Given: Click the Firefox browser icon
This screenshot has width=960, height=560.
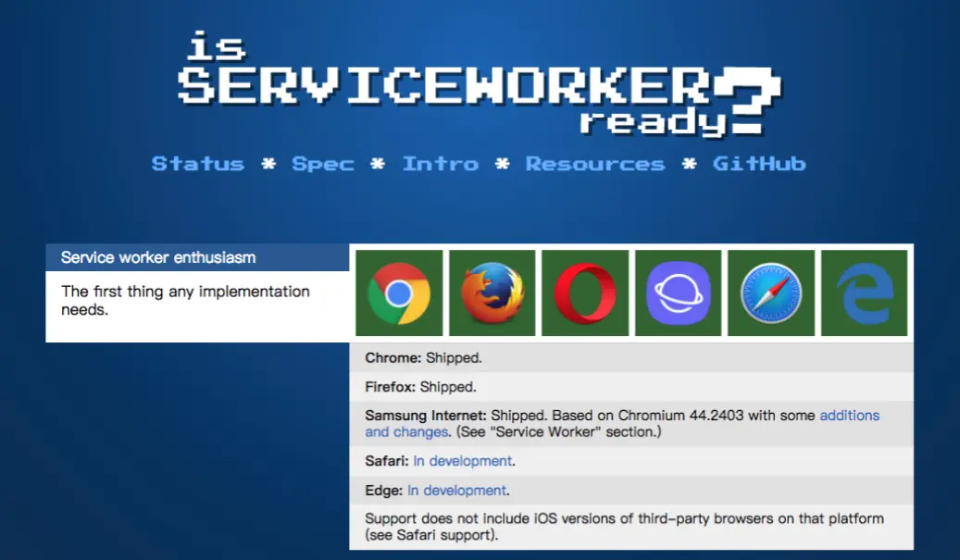Looking at the screenshot, I should (x=492, y=293).
